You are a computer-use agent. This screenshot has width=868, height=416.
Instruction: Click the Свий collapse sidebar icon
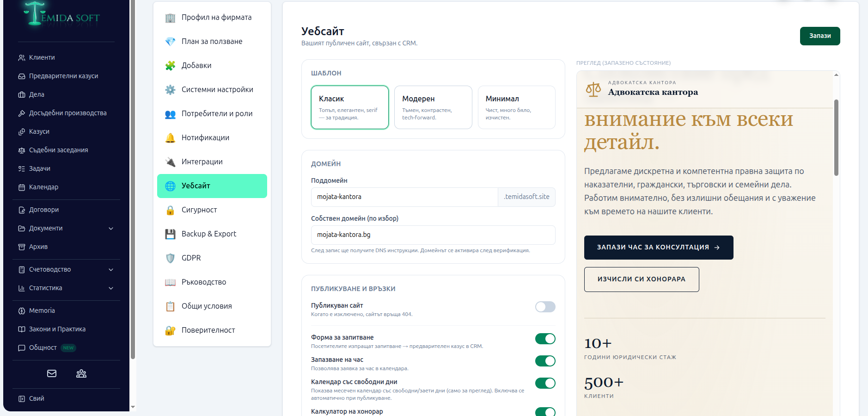click(x=22, y=399)
